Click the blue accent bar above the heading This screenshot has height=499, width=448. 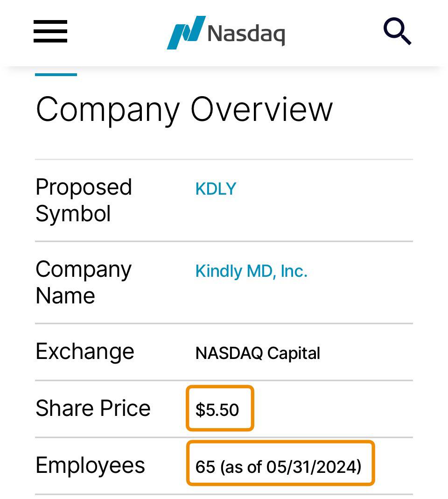(56, 74)
